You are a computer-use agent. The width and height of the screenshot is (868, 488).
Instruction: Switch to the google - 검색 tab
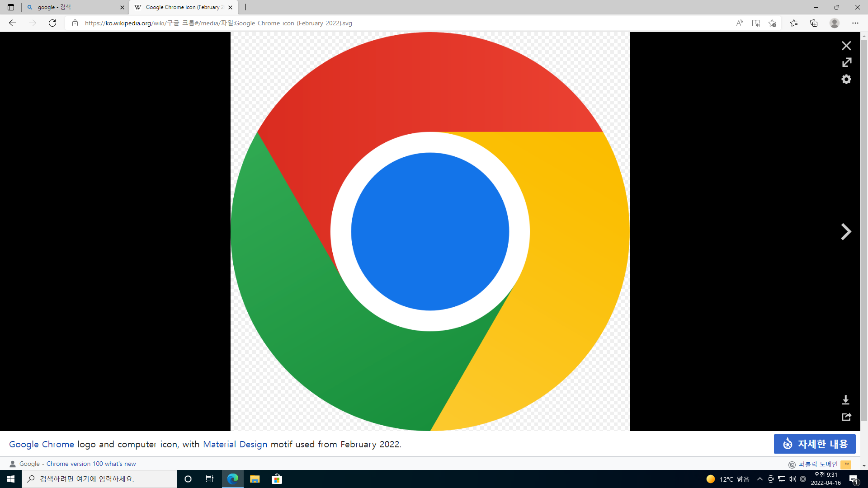(x=75, y=7)
